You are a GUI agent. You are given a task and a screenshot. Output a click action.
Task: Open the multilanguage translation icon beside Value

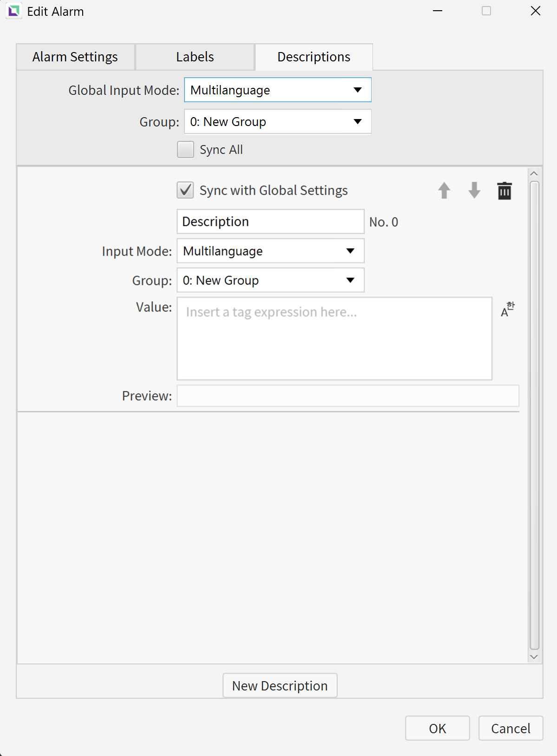(x=508, y=309)
